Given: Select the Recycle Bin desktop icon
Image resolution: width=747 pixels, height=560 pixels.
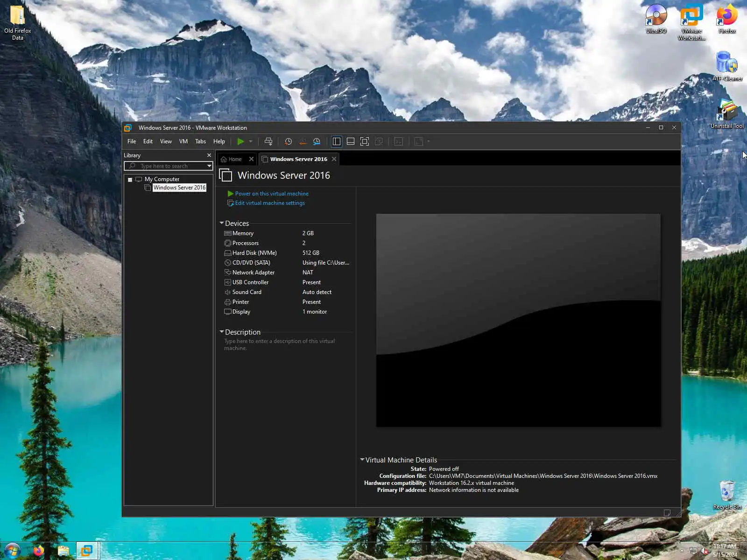Looking at the screenshot, I should 727,495.
